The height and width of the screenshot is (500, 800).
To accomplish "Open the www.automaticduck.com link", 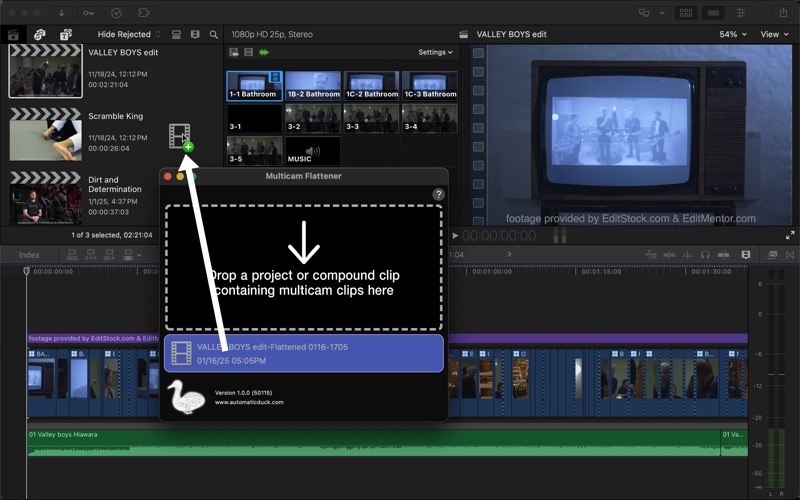I will 249,402.
